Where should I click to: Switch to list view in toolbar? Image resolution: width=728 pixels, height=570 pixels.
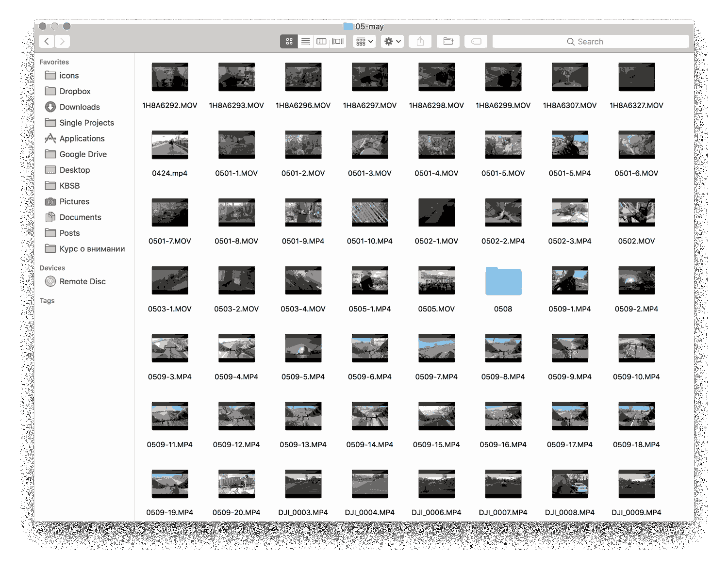[305, 42]
